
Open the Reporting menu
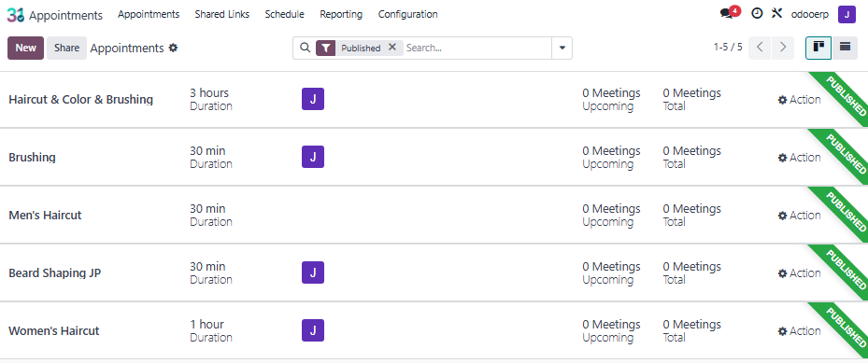click(341, 14)
